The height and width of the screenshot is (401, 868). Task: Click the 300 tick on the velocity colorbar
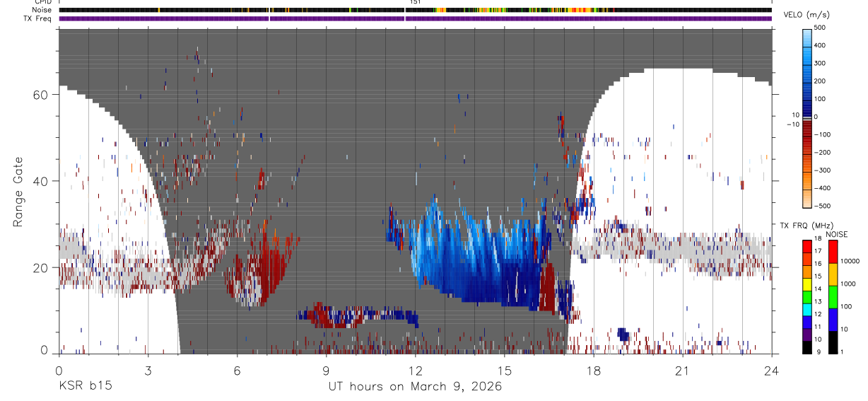point(821,63)
